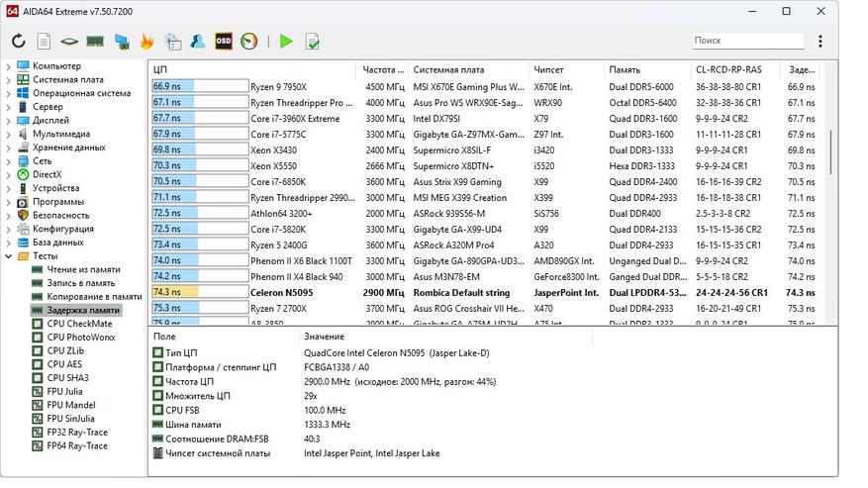Expand the Устройства tree node
The width and height of the screenshot is (868, 488).
(x=8, y=188)
